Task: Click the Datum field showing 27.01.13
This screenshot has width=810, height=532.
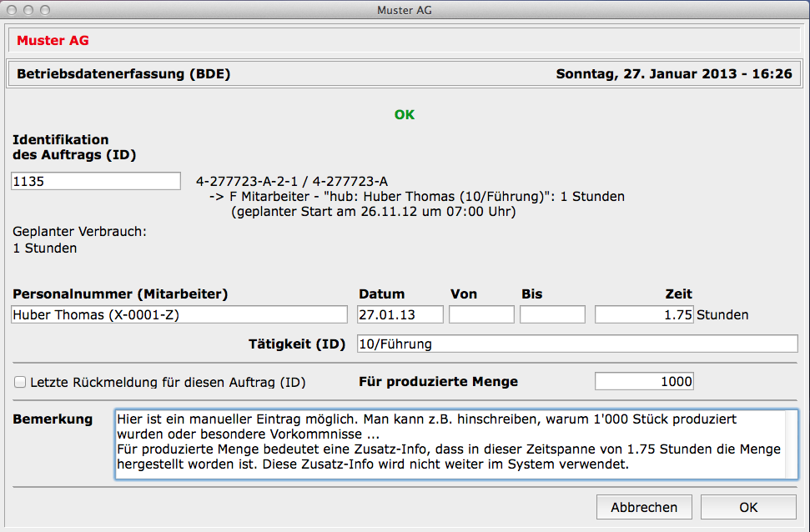Action: (x=400, y=315)
